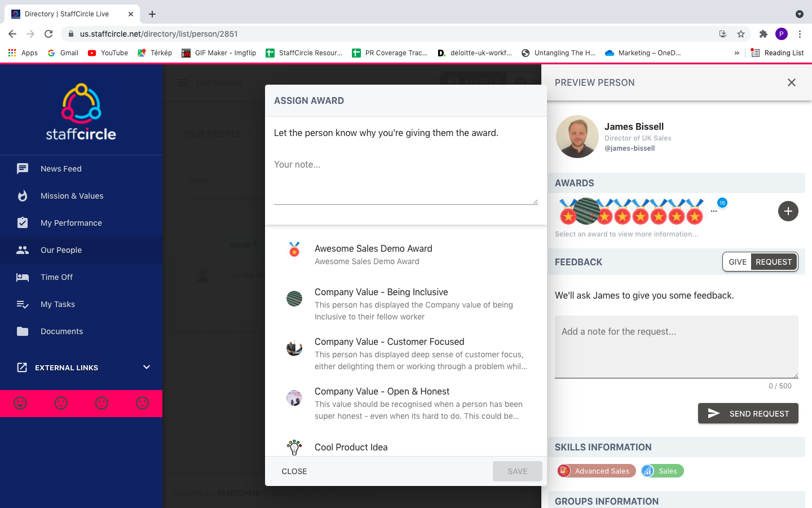Open Time Off from the sidebar
812x508 pixels.
(x=56, y=277)
